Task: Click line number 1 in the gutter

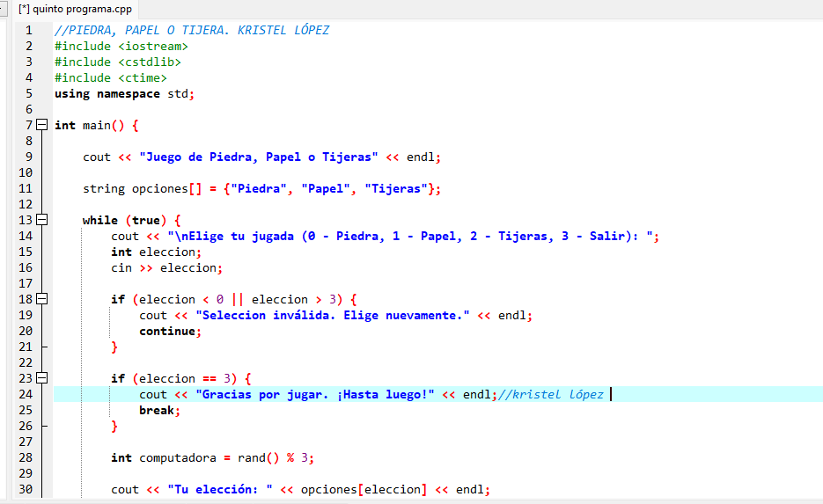Action: click(29, 31)
